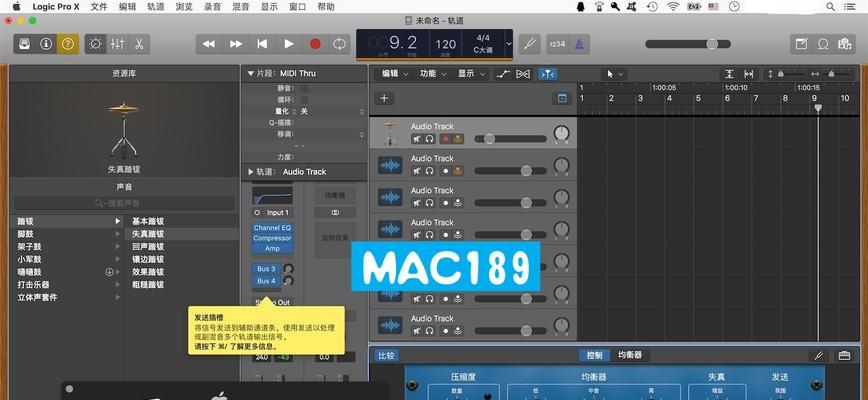Toggle Cycle mode in the transport

[x=339, y=44]
